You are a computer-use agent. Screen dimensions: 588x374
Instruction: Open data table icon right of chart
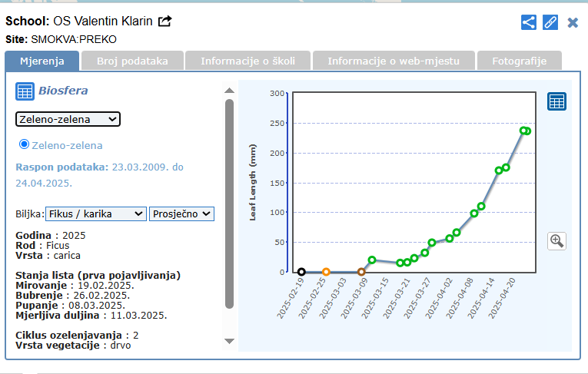click(556, 101)
